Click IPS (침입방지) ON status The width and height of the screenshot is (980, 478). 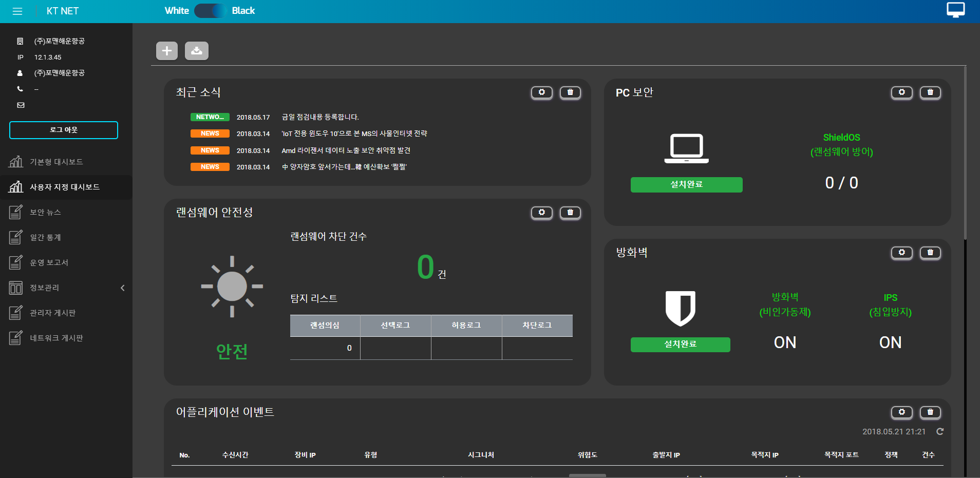(891, 342)
